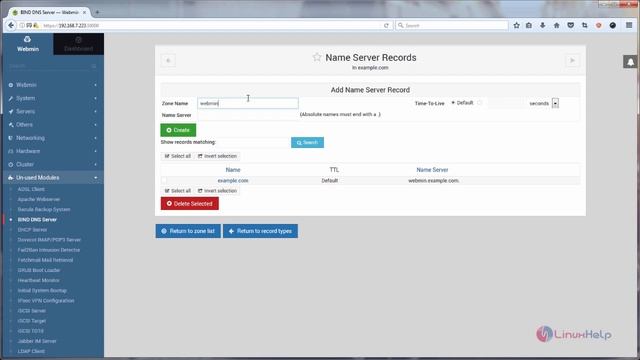
Task: Open Heartbeat Monitor module
Action: click(x=38, y=280)
